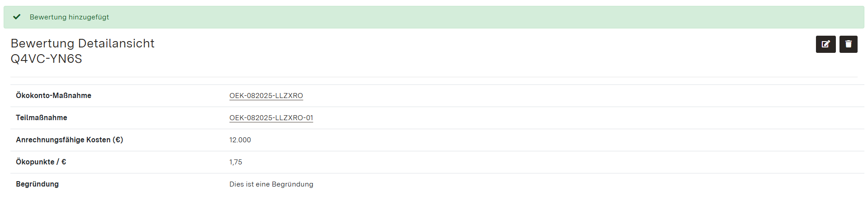
Task: Follow the OEK-082025-LLZXRO-01 Teilmaßnahme link
Action: click(271, 118)
